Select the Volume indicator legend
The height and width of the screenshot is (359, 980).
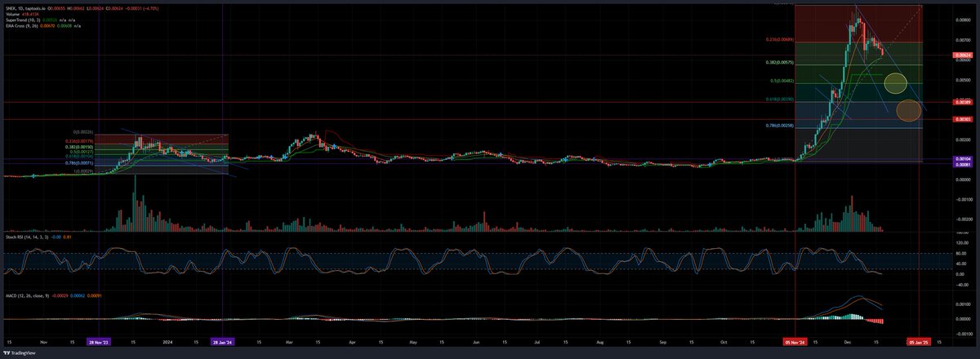[14, 14]
